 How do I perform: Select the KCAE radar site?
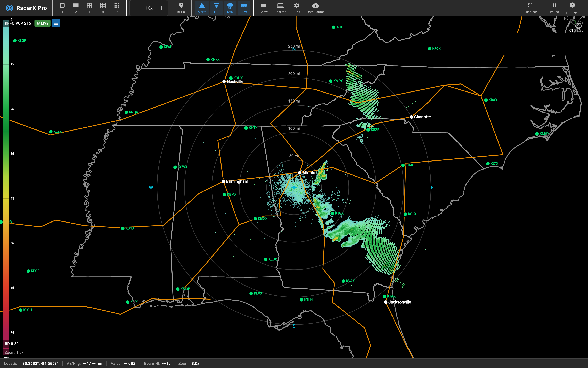point(403,165)
